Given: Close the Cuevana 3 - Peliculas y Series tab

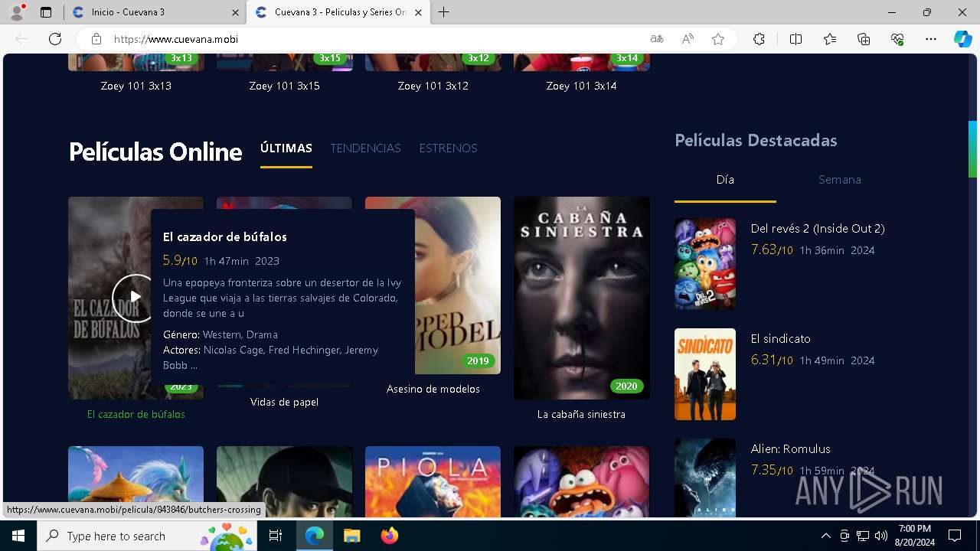Looking at the screenshot, I should pos(417,12).
